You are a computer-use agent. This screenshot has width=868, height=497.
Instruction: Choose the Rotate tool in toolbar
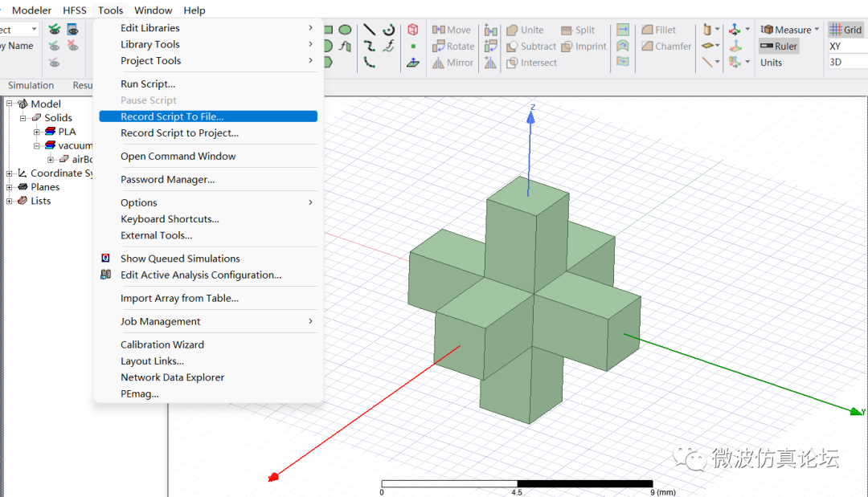[453, 47]
